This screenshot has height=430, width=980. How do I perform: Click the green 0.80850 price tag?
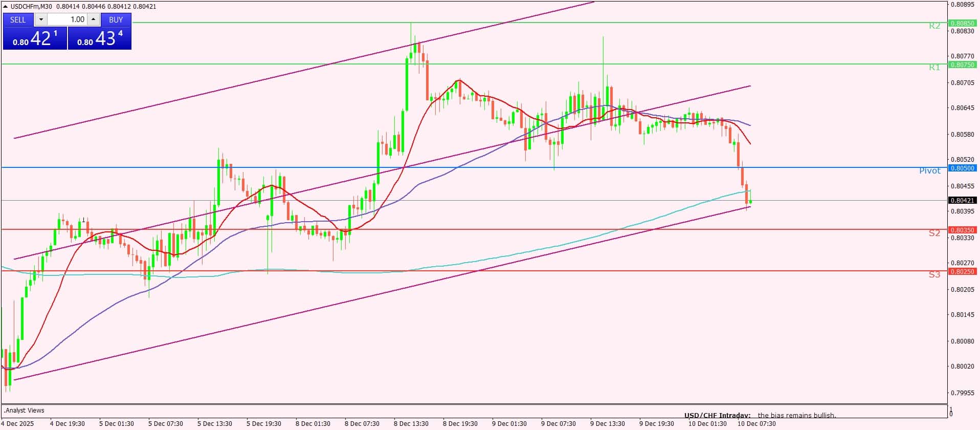click(962, 23)
